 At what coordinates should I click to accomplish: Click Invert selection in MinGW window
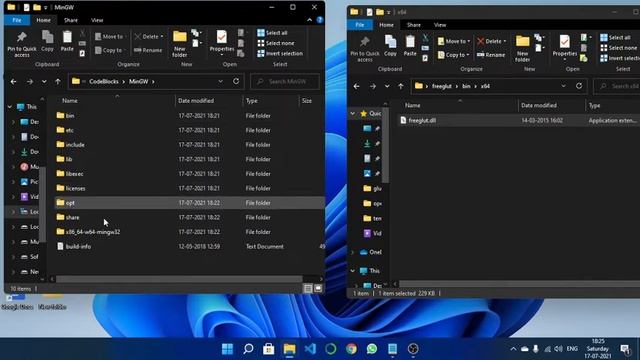[280, 53]
